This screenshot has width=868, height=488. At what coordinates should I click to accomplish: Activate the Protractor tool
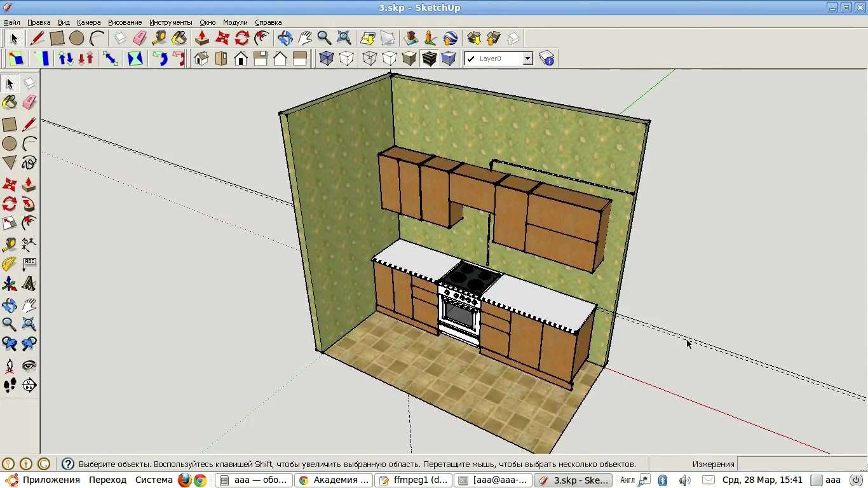pyautogui.click(x=10, y=264)
